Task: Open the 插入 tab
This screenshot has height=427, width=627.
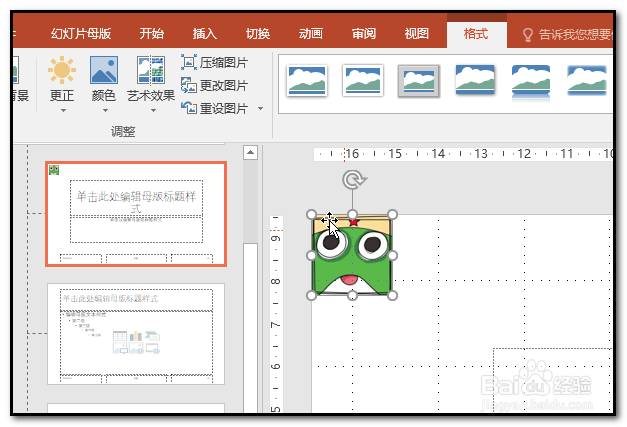Action: [205, 34]
